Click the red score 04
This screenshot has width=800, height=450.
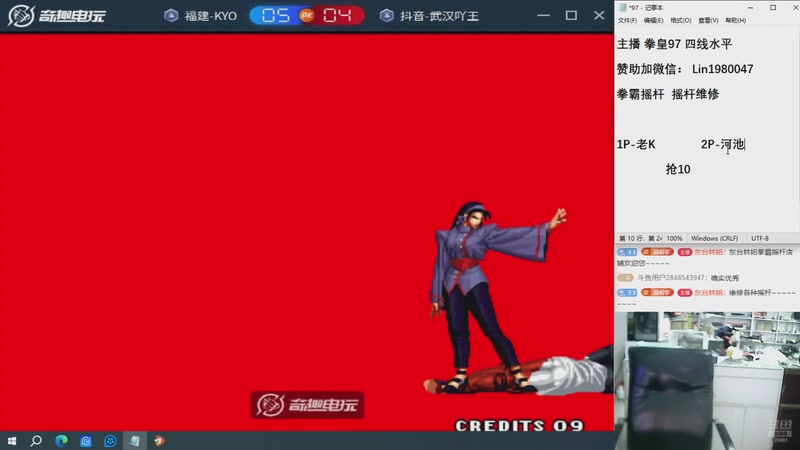click(337, 16)
